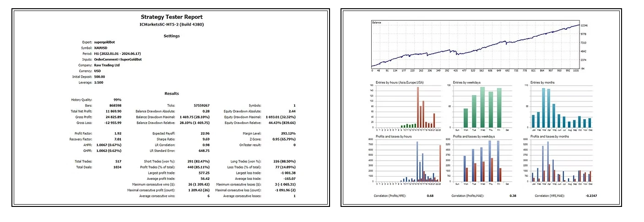Screen dimensions: 644x222
Task: Open the Entries by months chart
Action: tap(561, 107)
